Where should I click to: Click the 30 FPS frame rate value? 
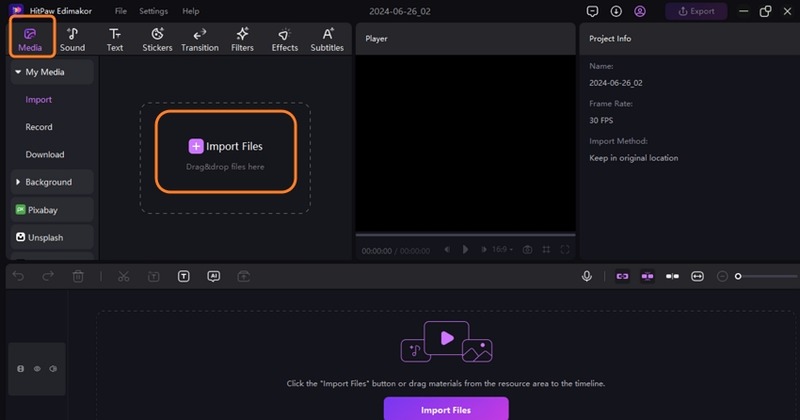[x=601, y=120]
